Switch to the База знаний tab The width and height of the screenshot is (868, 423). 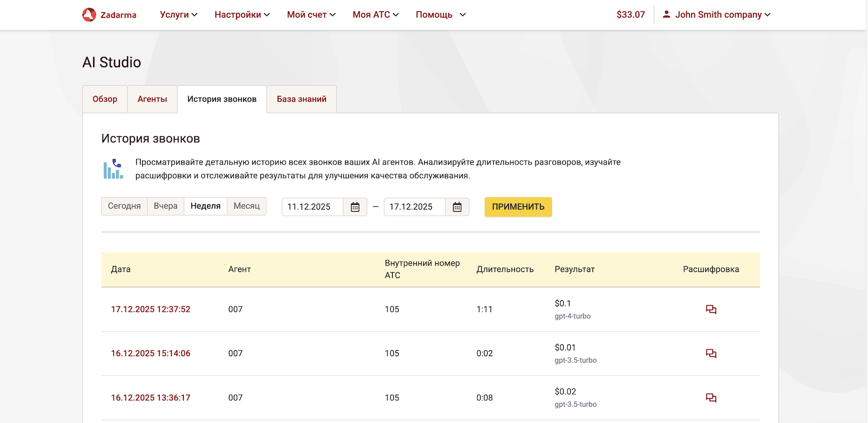coord(302,99)
